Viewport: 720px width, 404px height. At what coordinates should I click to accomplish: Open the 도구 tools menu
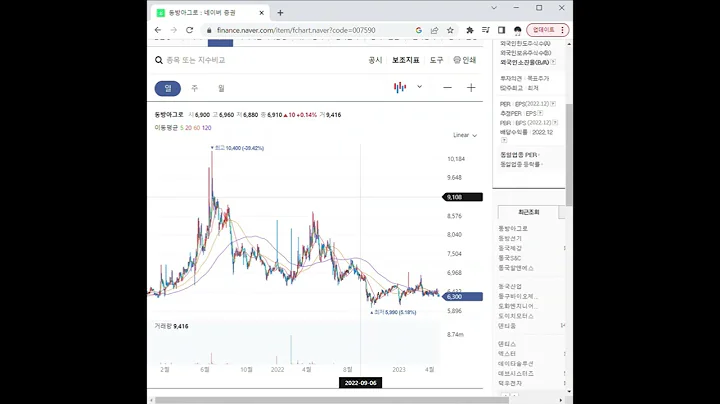(436, 60)
